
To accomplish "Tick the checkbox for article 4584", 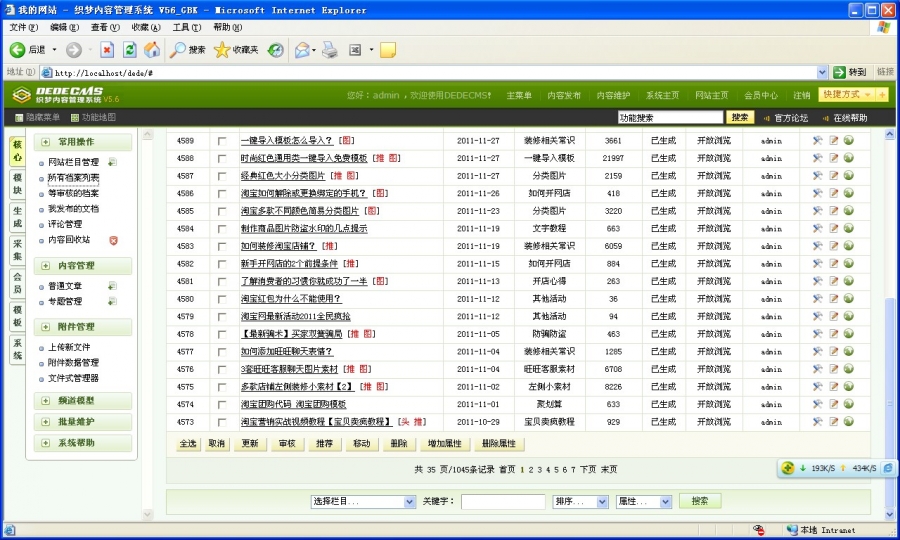I will pos(222,228).
